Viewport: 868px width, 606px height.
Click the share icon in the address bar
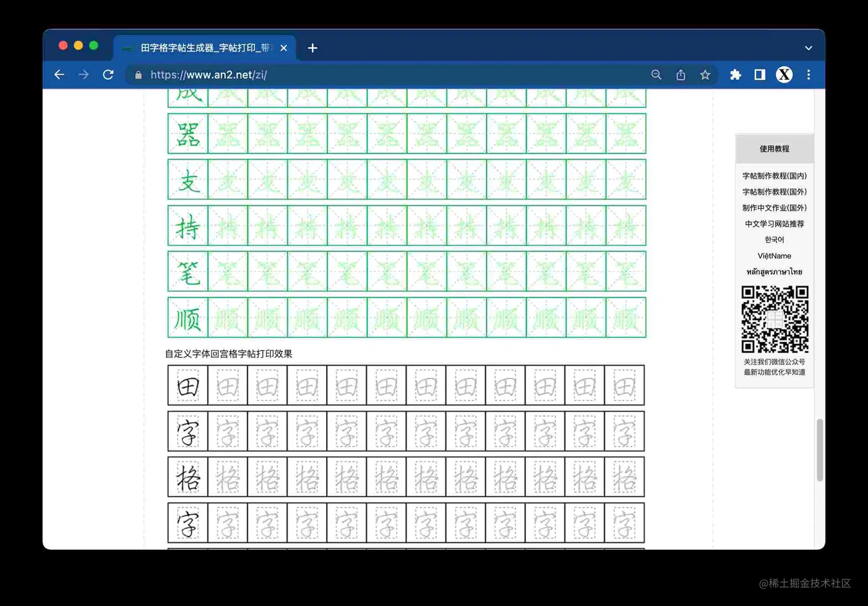click(x=681, y=75)
